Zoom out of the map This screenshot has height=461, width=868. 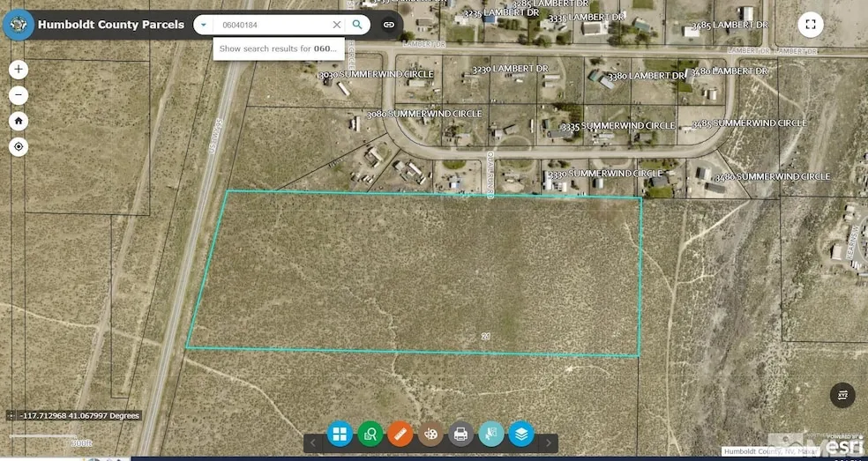click(x=19, y=95)
